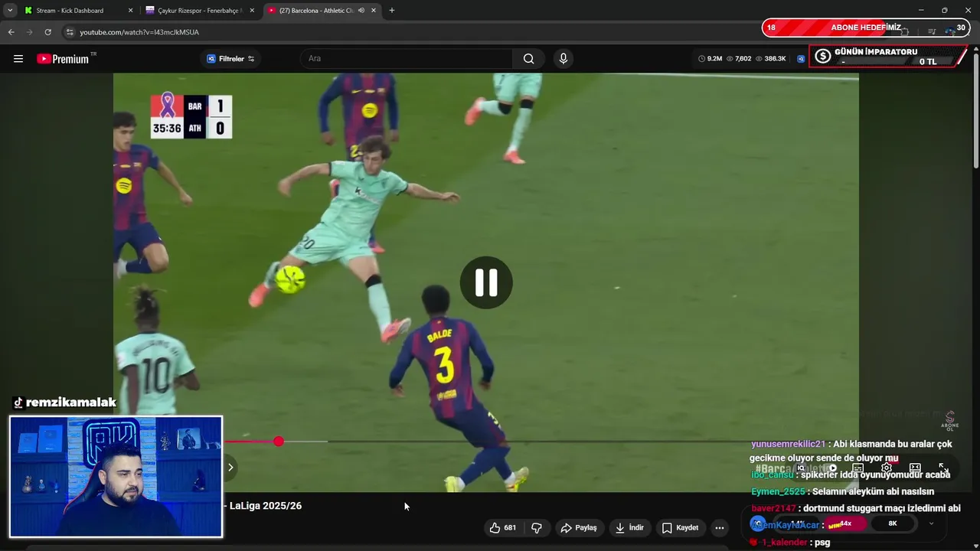Click the IQ icon in player controls
980x551 pixels.
801,468
